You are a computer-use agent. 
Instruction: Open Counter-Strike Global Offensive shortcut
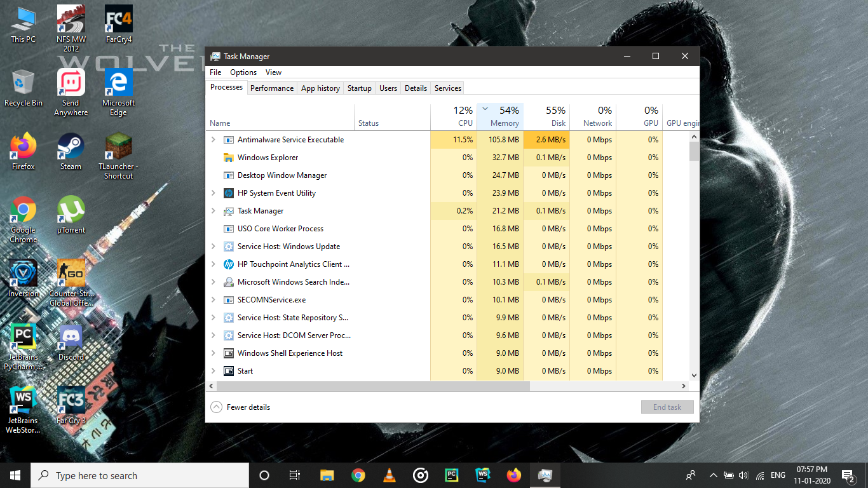(x=71, y=283)
